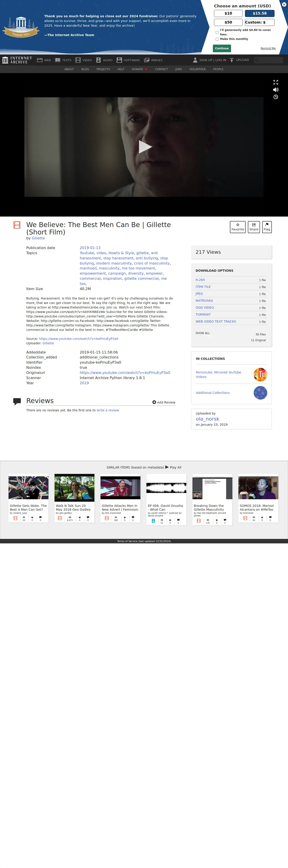Click Add Review plus icon
This screenshot has width=288, height=868.
point(154,402)
